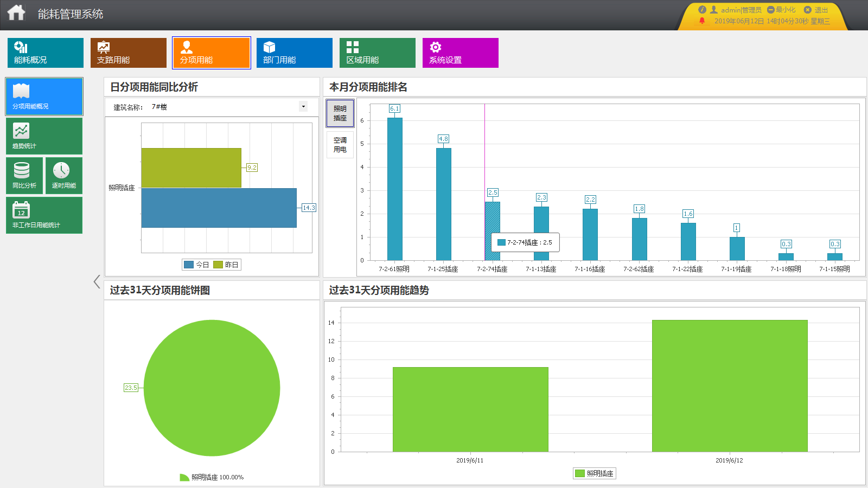Open 趋势统计 trend statistics in sidebar
868x488 pixels.
[44, 136]
